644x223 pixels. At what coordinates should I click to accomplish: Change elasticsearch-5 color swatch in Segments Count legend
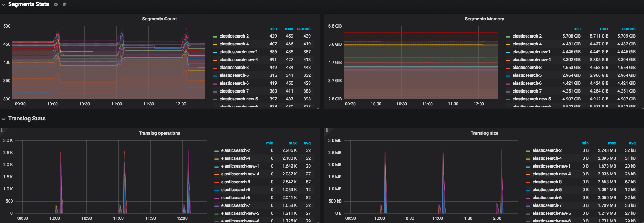click(x=215, y=76)
